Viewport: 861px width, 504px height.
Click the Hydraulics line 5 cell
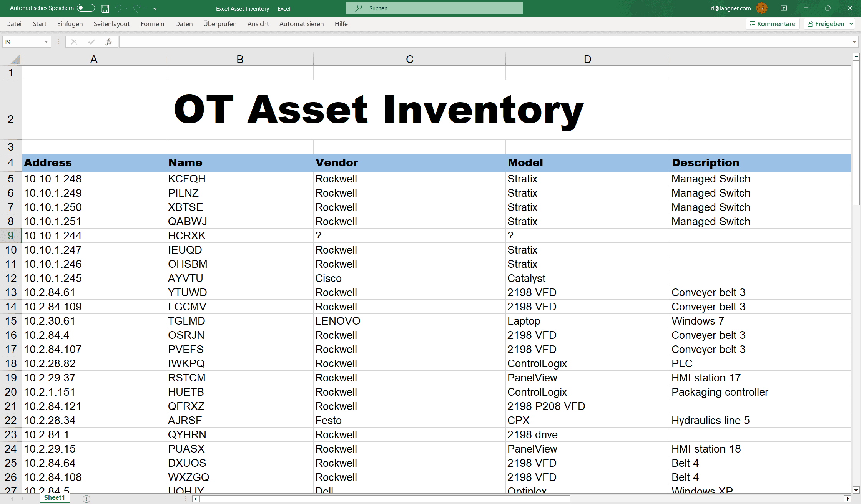(x=760, y=420)
